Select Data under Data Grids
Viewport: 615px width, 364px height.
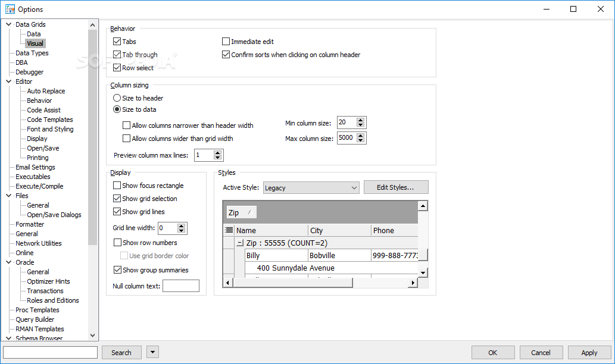tap(34, 34)
